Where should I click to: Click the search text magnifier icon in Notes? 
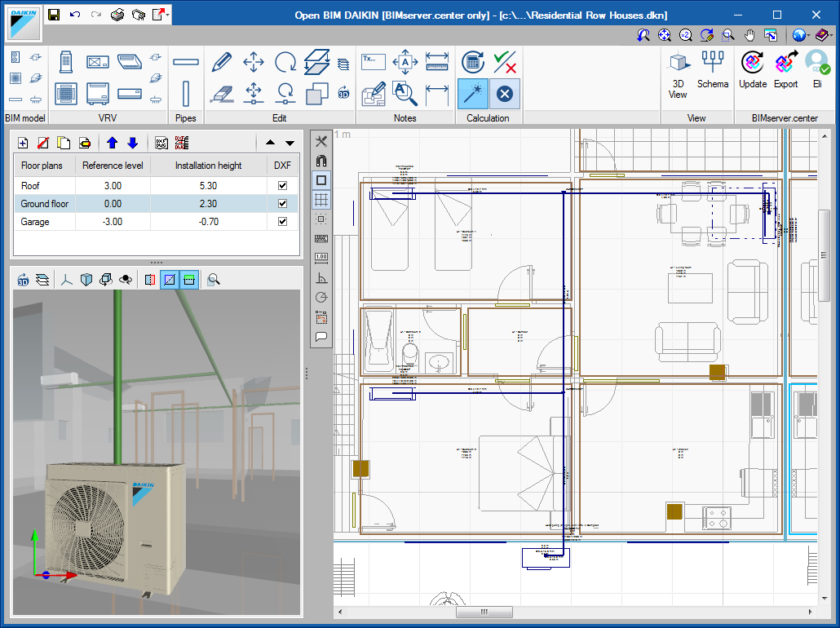tap(405, 94)
